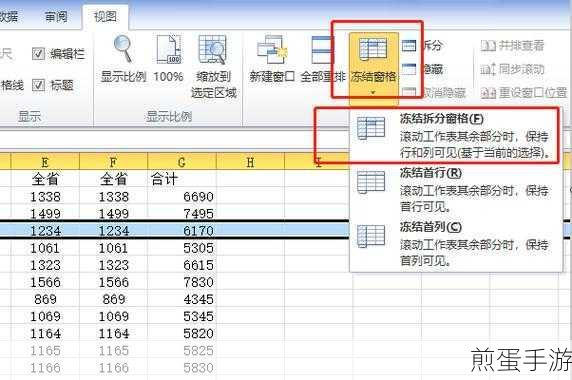Click cell with value 6690
The width and height of the screenshot is (572, 380).
point(182,197)
